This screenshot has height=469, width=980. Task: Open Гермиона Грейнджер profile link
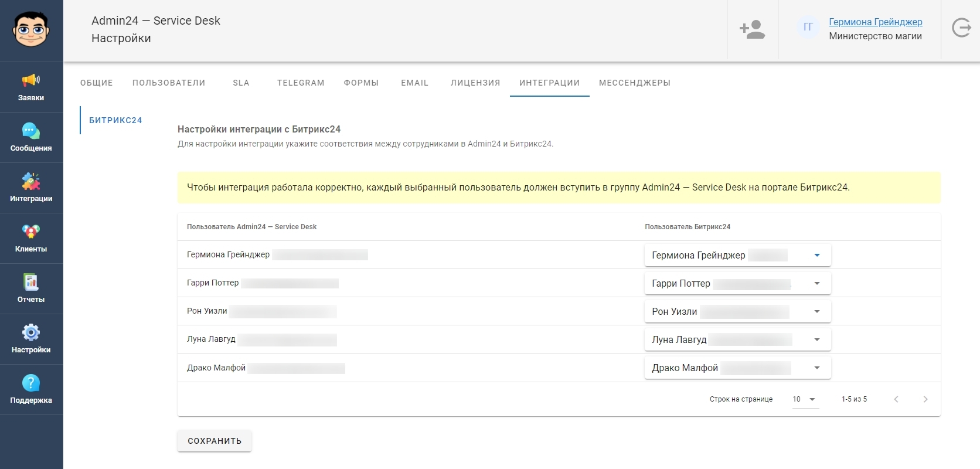coord(875,22)
